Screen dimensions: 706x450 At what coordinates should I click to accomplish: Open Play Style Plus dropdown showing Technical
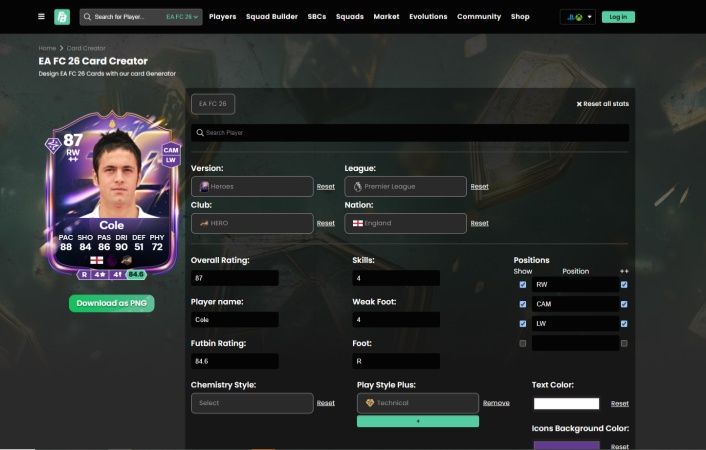(418, 403)
